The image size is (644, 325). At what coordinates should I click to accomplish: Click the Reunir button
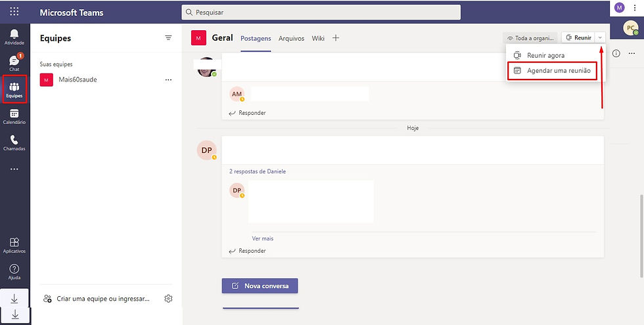click(578, 38)
